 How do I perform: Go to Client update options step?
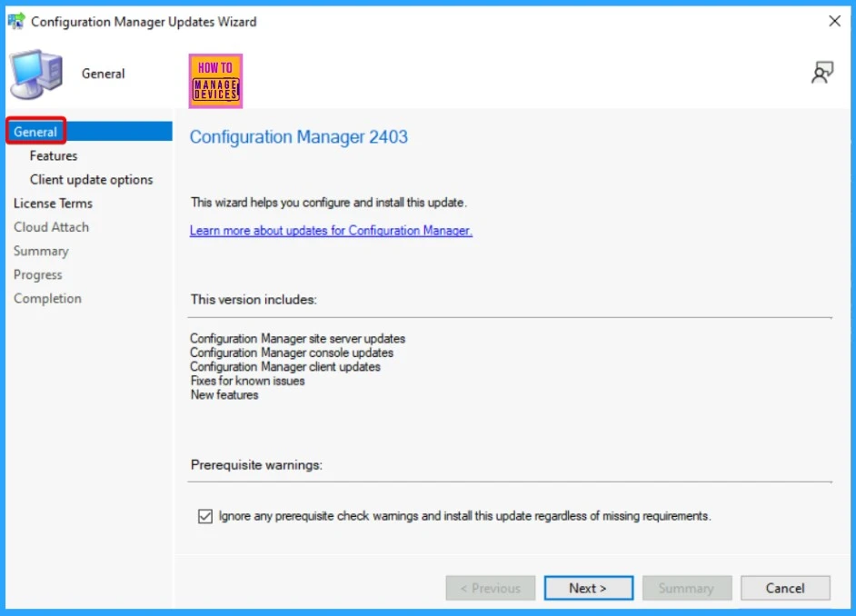coord(91,180)
